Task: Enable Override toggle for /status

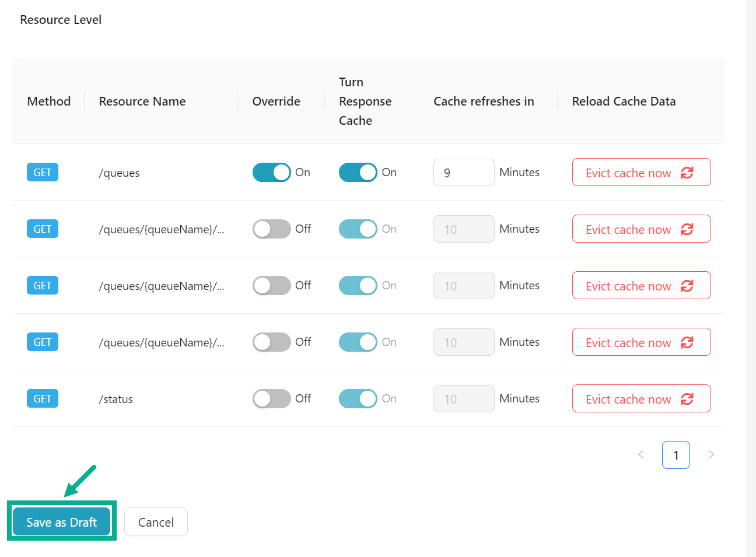Action: tap(271, 399)
